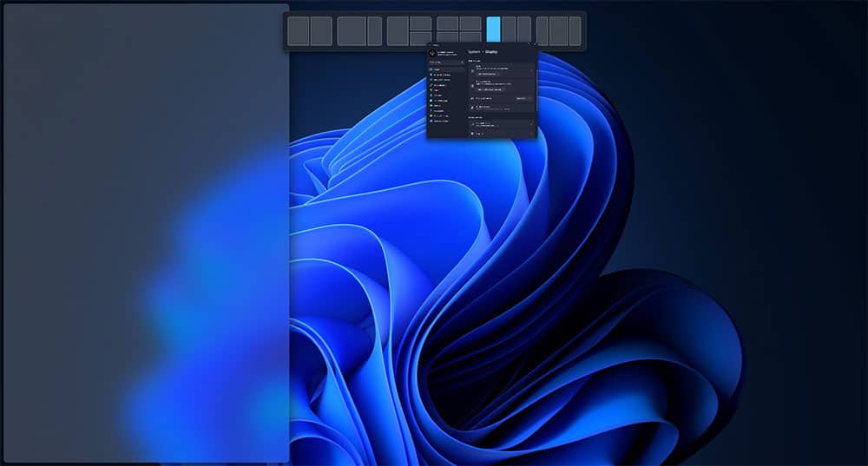Select right half zone of two-column snap layout

click(x=321, y=31)
